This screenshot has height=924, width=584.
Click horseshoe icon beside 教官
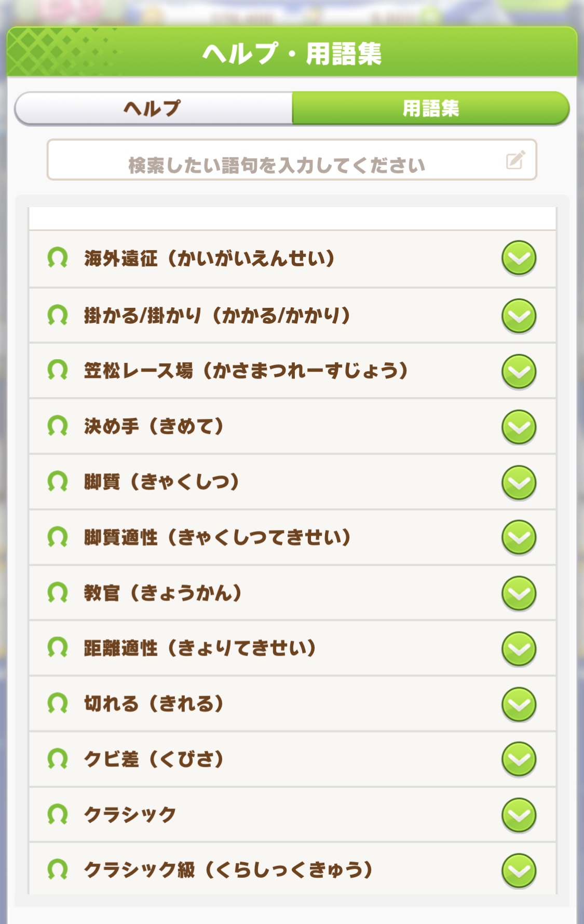pyautogui.click(x=58, y=593)
